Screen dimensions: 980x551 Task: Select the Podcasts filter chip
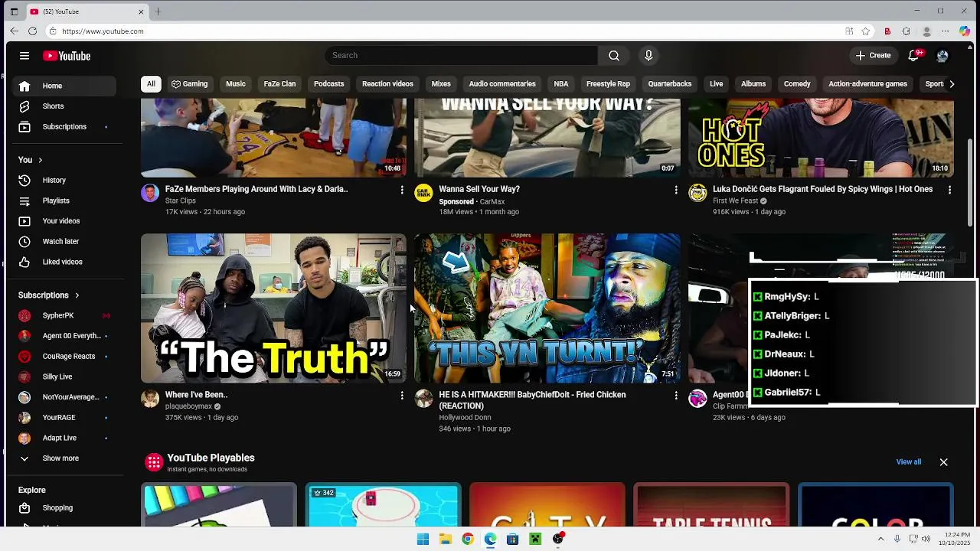tap(328, 84)
